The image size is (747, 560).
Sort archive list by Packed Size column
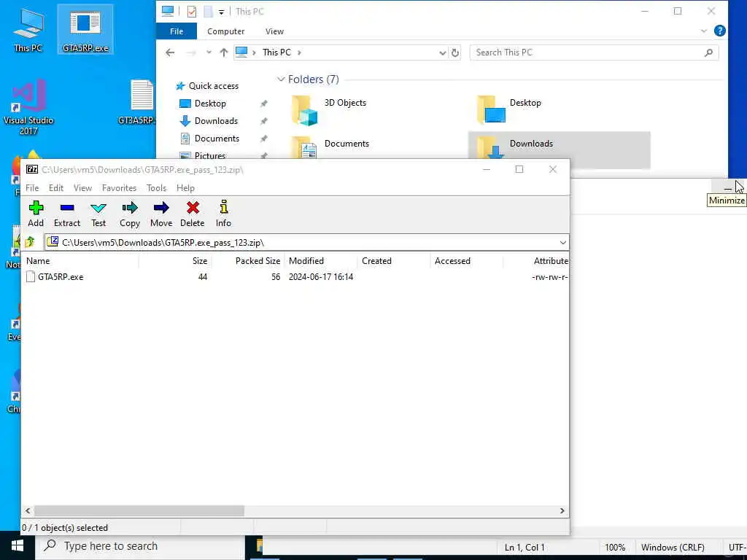click(x=248, y=261)
